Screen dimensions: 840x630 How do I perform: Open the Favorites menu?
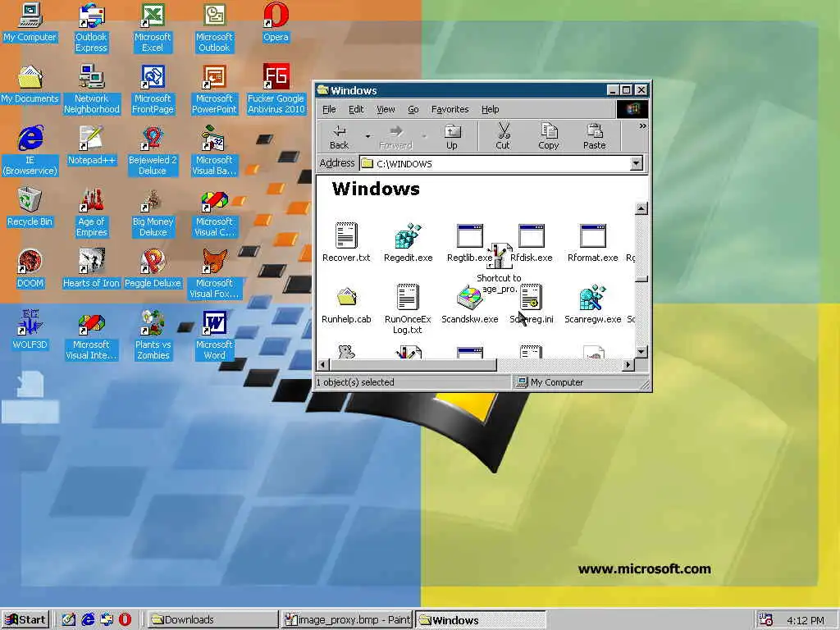(450, 109)
